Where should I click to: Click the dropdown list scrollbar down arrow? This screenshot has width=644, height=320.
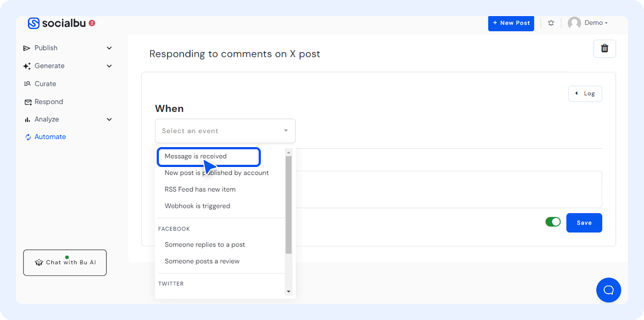288,292
